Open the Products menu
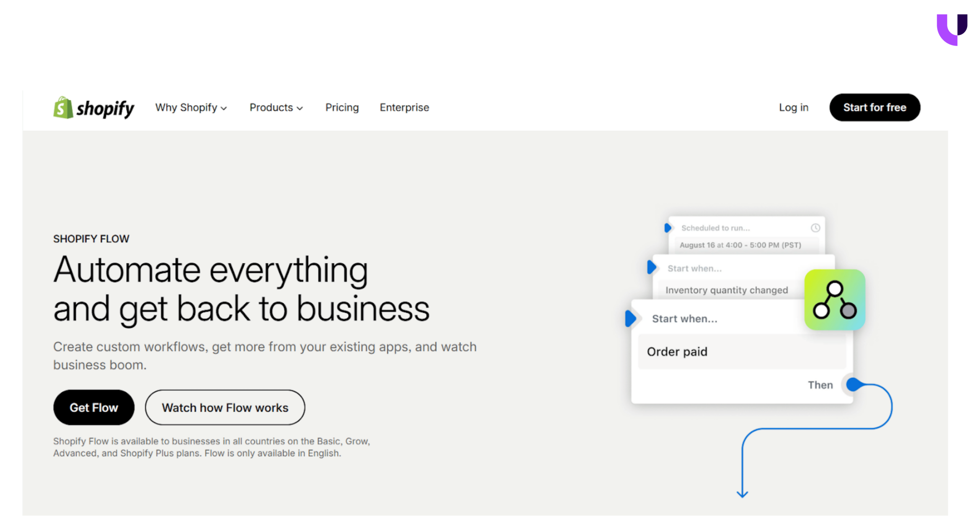 (x=271, y=108)
